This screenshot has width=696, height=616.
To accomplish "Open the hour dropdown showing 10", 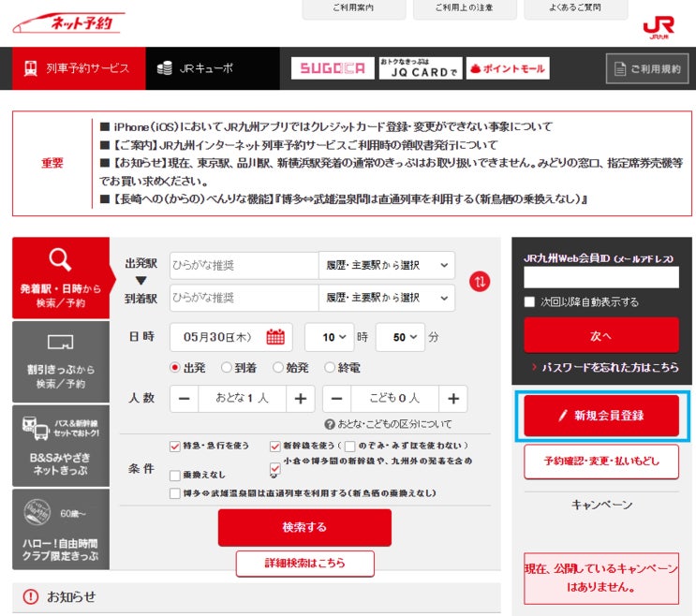I will [330, 337].
